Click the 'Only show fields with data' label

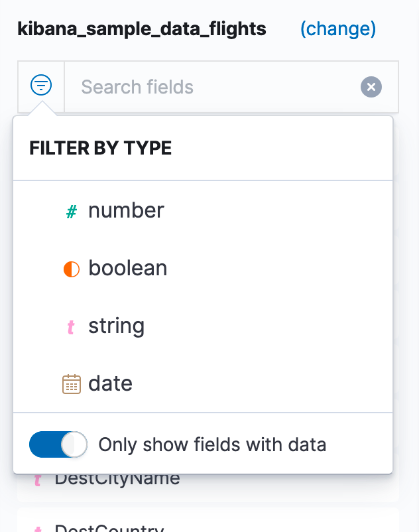point(212,444)
